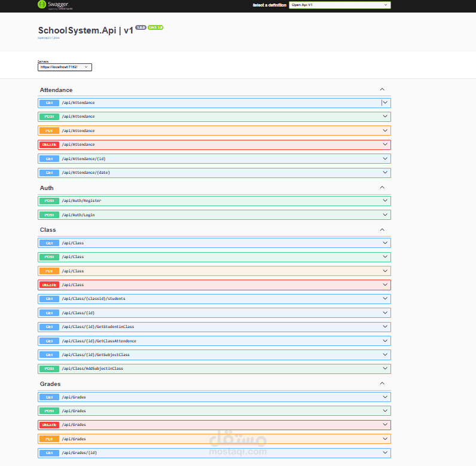Click the GET badge of /api/Attendance/{date}
Image resolution: width=476 pixels, height=466 pixels.
(49, 173)
